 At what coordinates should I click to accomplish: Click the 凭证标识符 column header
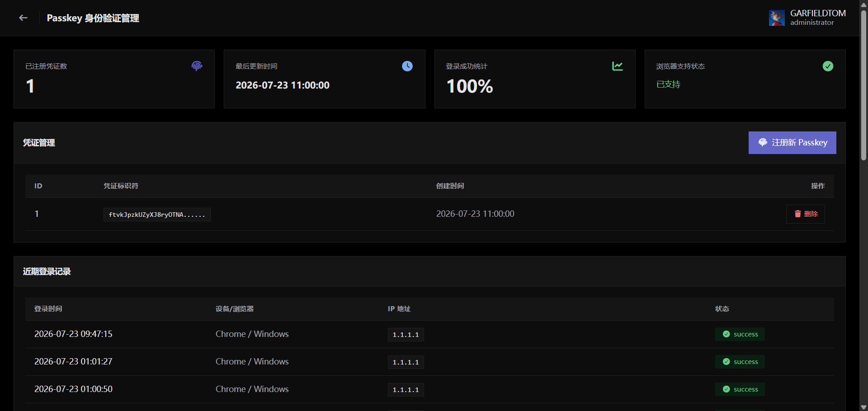click(x=121, y=186)
